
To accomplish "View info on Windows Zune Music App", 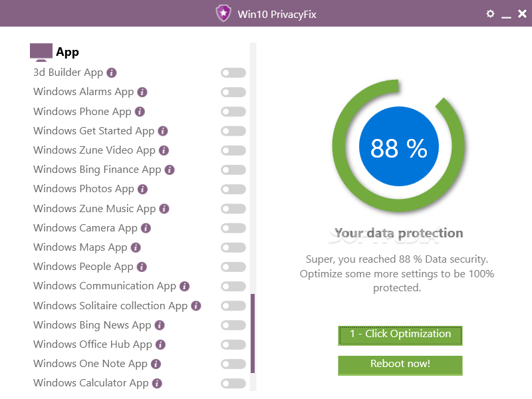I will pyautogui.click(x=164, y=209).
